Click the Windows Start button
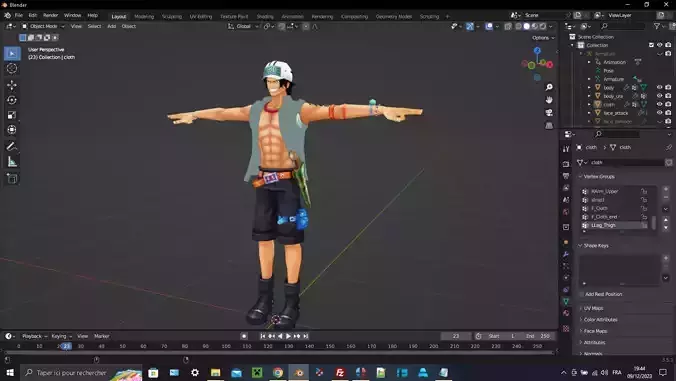This screenshot has height=381, width=676. [9, 372]
